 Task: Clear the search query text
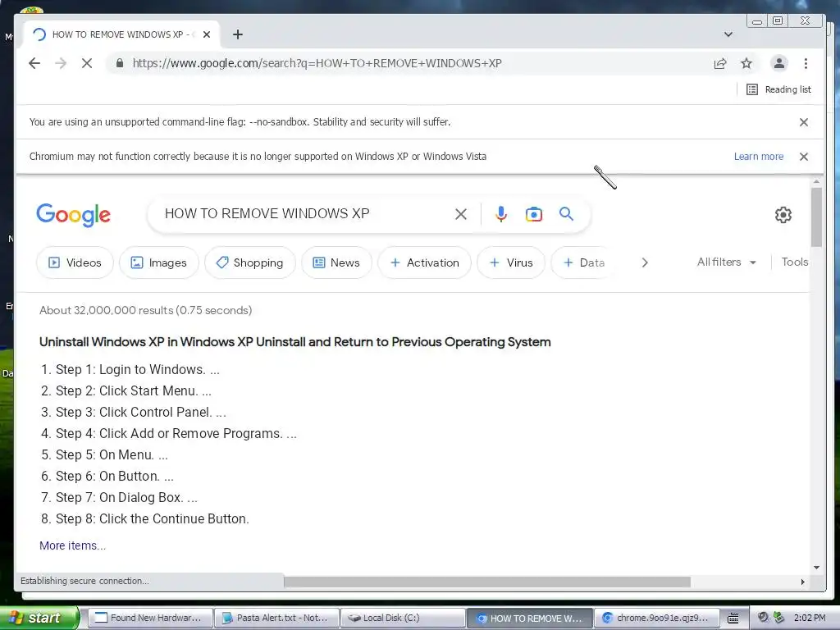(461, 214)
